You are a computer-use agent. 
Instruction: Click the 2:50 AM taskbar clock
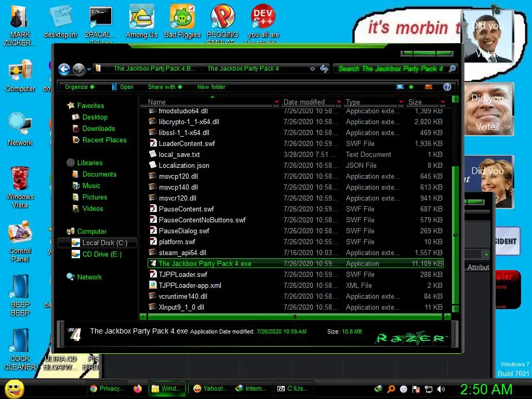coord(486,389)
